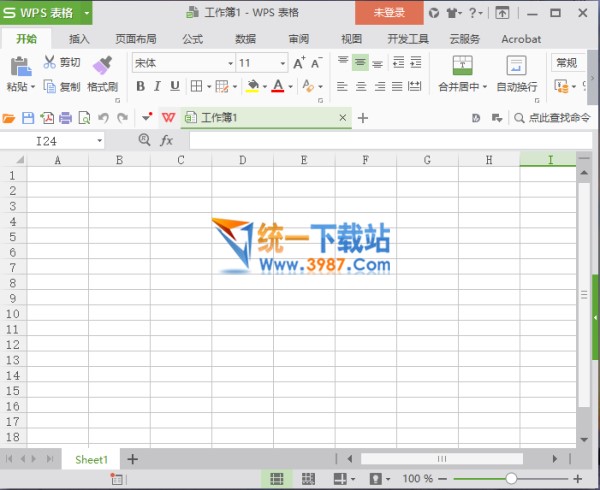The height and width of the screenshot is (490, 600).
Task: Click the Not Logged In (未登录) button
Action: coord(389,13)
